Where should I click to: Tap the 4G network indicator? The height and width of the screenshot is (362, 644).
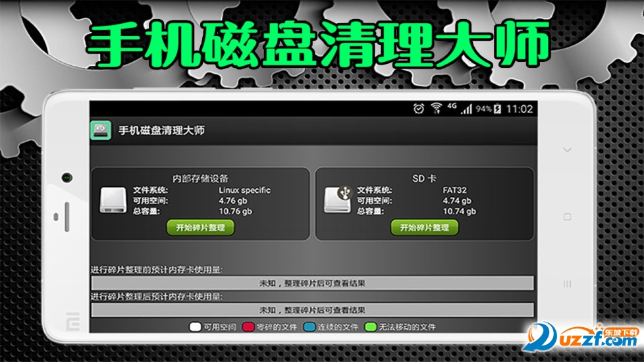click(x=452, y=106)
